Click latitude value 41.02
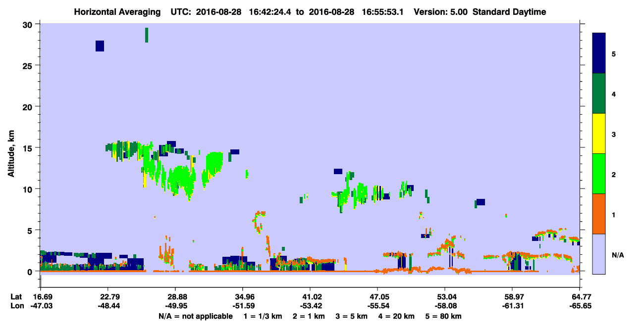644x330 pixels. click(x=310, y=297)
